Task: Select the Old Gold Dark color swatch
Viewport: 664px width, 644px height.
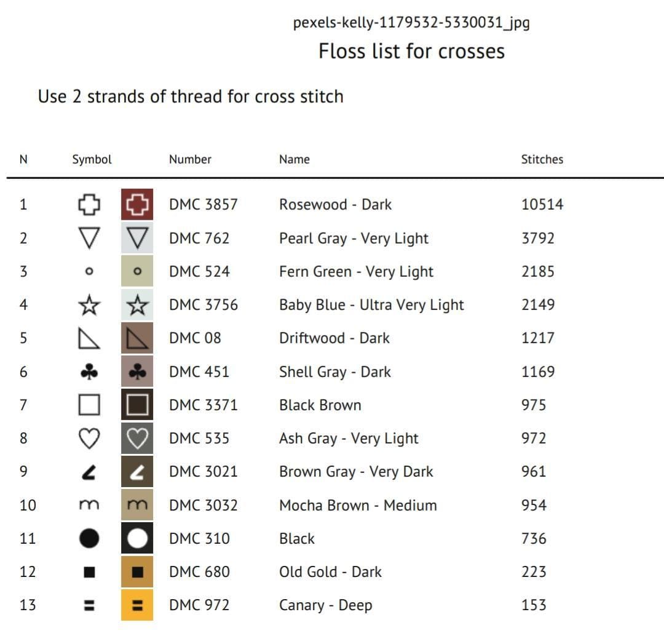Action: click(137, 572)
